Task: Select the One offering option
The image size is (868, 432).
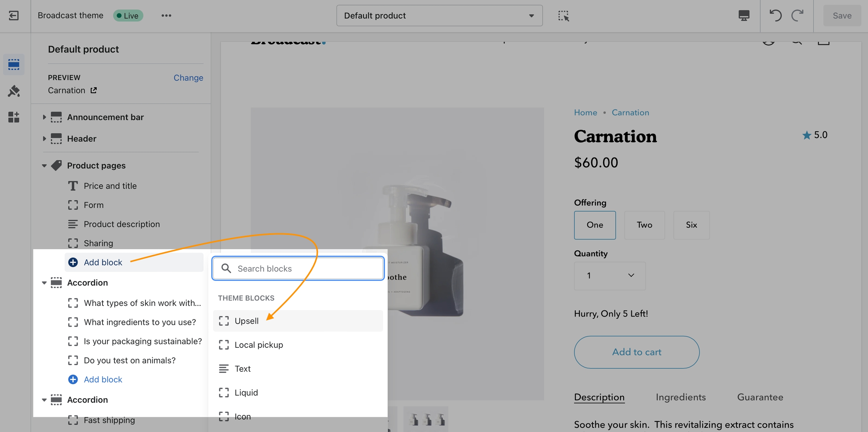Action: click(x=594, y=225)
